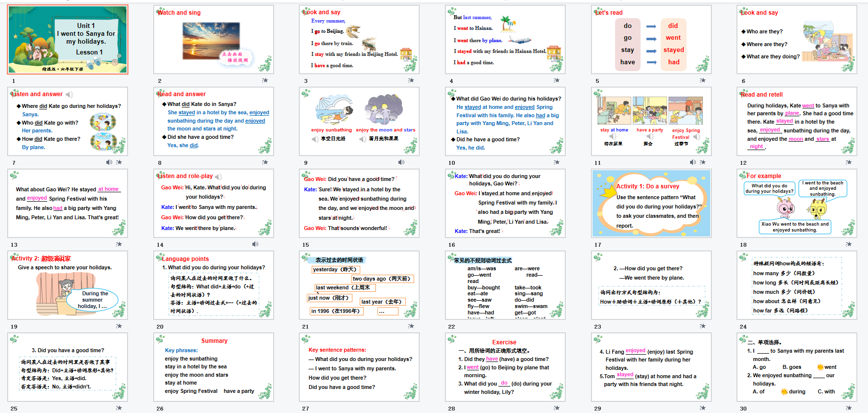Select the 'Language points' slide thumbnail

[214, 285]
